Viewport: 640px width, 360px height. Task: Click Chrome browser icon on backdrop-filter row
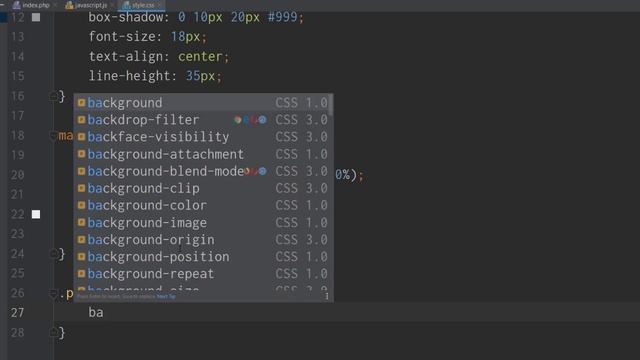pos(238,120)
